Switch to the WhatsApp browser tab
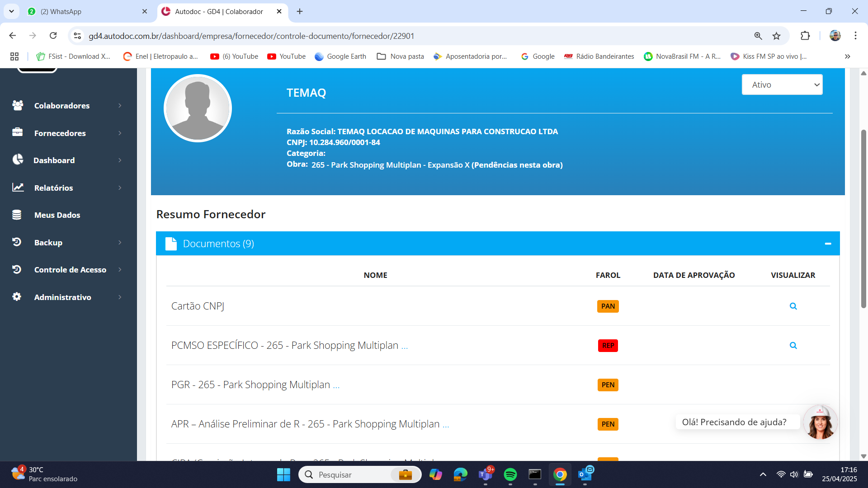Screen dimensions: 868x488 pyautogui.click(x=86, y=11)
